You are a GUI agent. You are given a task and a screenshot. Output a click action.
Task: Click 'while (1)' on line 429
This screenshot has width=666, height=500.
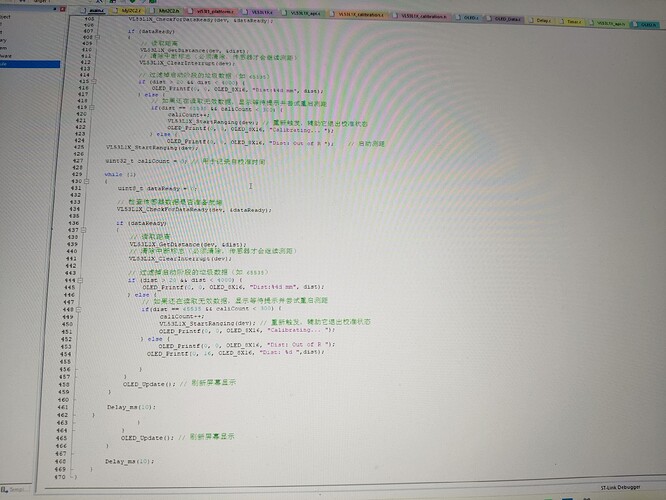pos(120,175)
